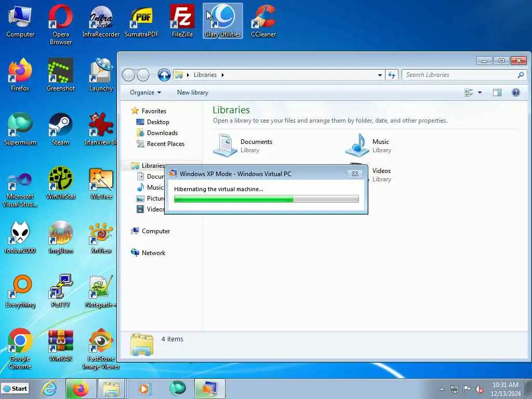Open InfraRecorder desktop shortcut

101,21
